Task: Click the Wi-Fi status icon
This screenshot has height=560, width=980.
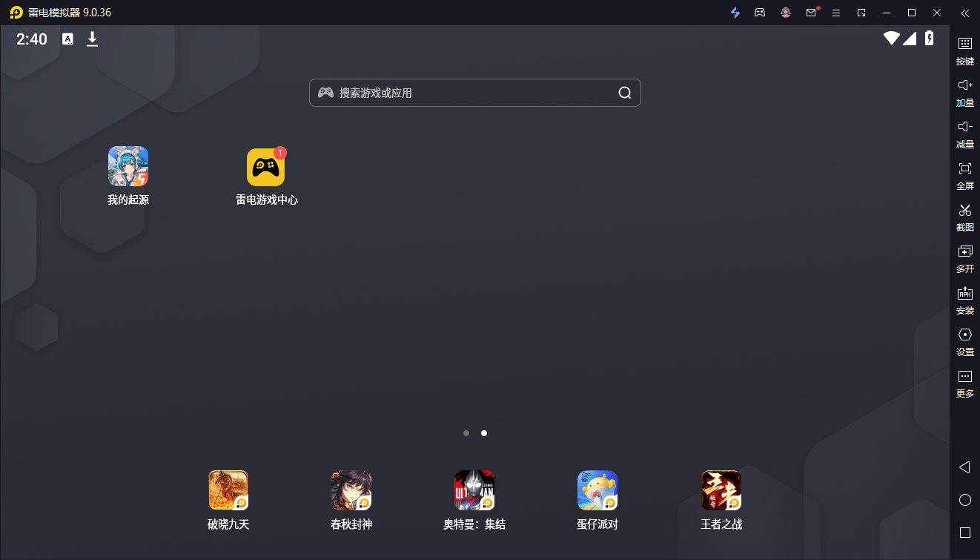Action: coord(891,39)
